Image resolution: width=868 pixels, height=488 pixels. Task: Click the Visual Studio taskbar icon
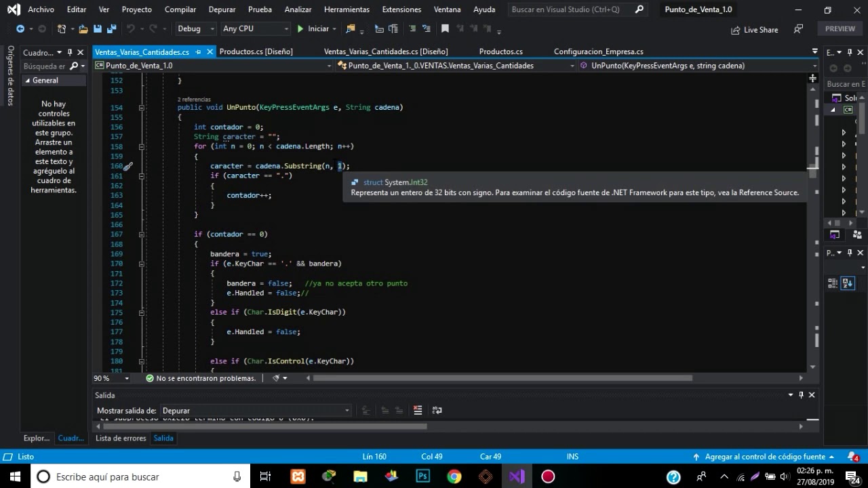point(517,476)
